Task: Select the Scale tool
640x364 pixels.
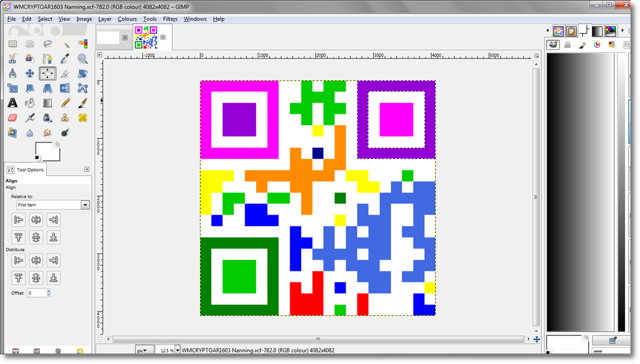Action: pyautogui.click(x=12, y=88)
